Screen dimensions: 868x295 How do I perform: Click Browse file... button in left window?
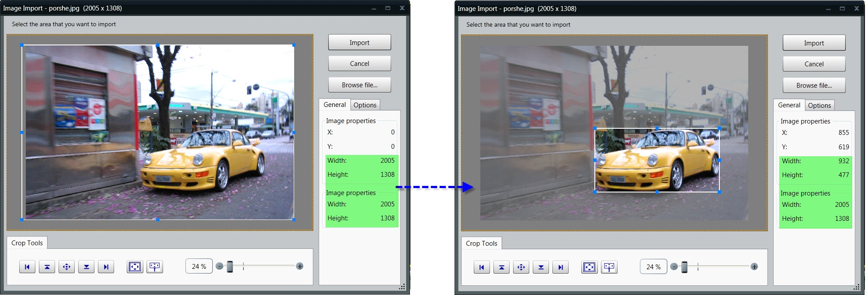pyautogui.click(x=359, y=85)
